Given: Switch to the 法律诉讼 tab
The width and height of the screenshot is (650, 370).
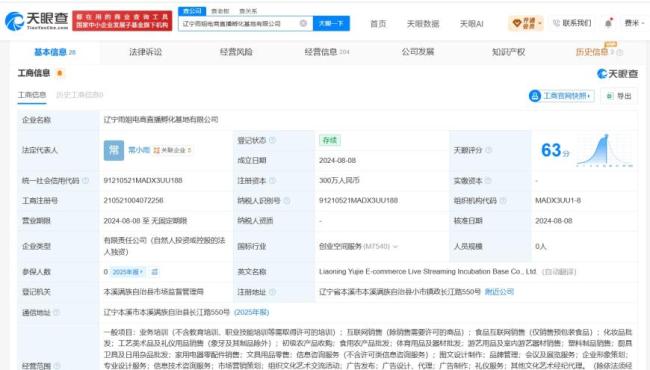Looking at the screenshot, I should [x=146, y=52].
